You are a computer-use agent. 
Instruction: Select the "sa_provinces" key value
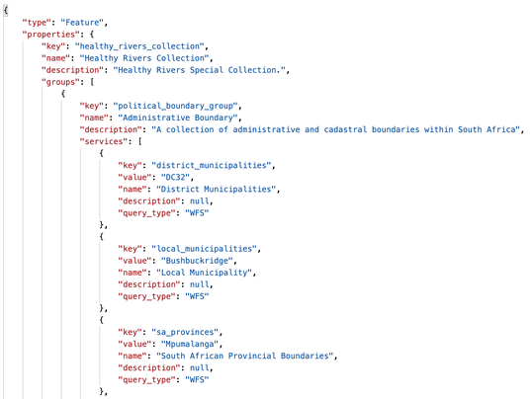click(x=185, y=332)
